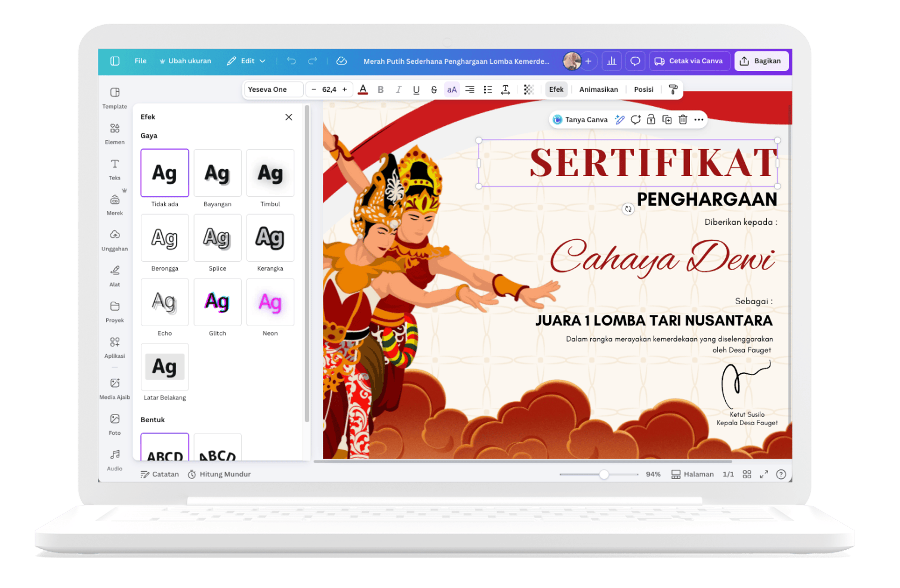
Task: Click Cetak via Canva button
Action: [689, 61]
